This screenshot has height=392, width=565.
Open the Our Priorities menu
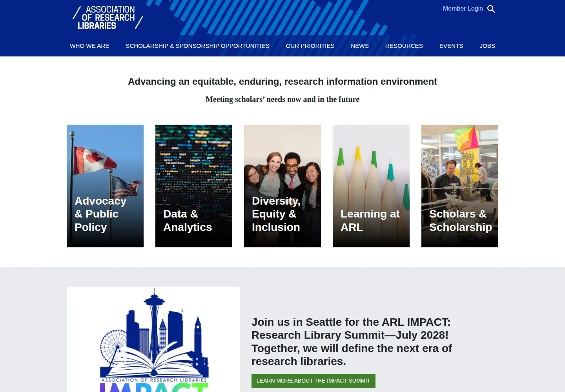[310, 46]
